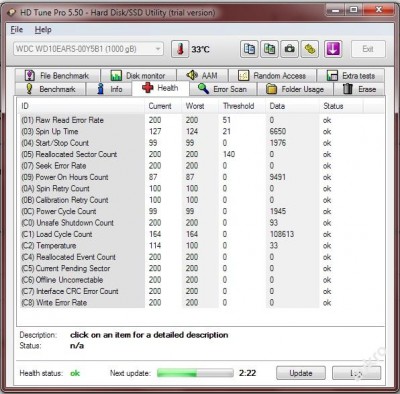Select the Reallocated Sector Count row
The image size is (400, 394).
(x=202, y=154)
